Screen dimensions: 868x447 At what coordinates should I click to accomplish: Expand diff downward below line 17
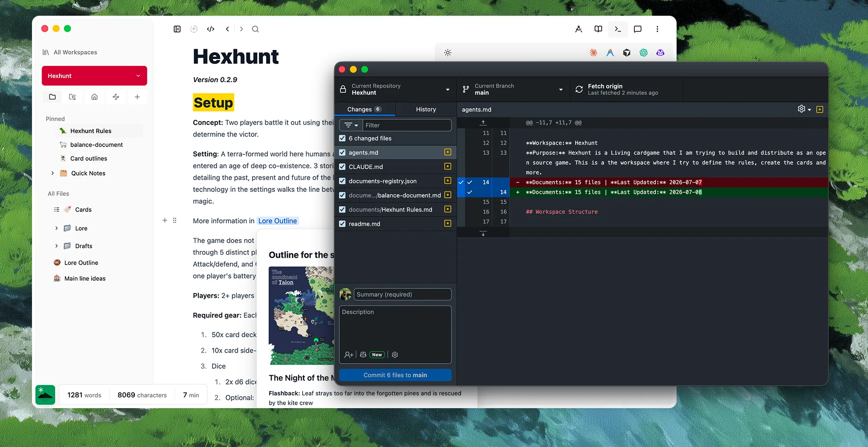pos(483,233)
